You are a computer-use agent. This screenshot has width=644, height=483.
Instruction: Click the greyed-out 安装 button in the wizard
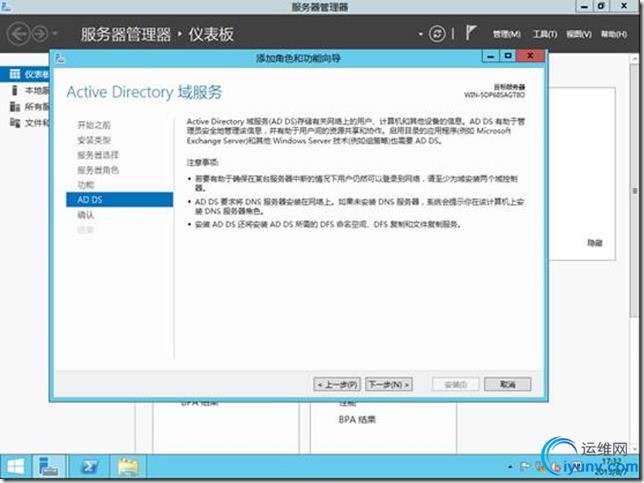(455, 384)
